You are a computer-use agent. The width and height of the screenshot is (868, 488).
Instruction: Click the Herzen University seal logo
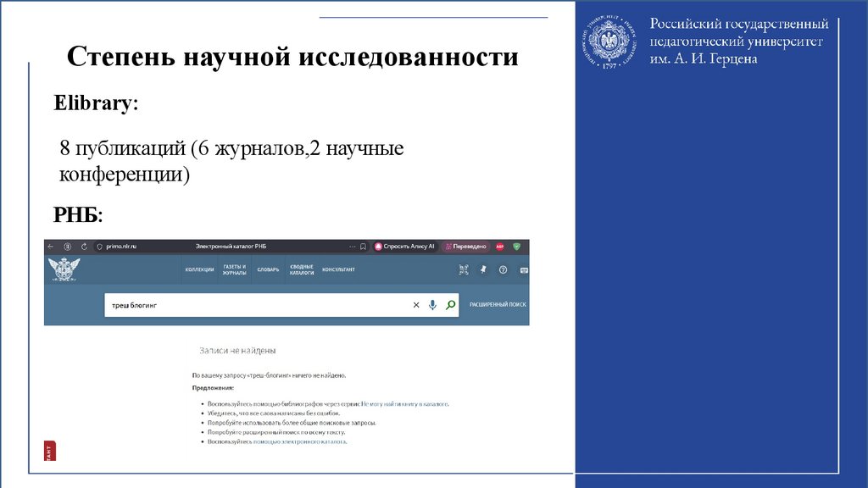[609, 42]
